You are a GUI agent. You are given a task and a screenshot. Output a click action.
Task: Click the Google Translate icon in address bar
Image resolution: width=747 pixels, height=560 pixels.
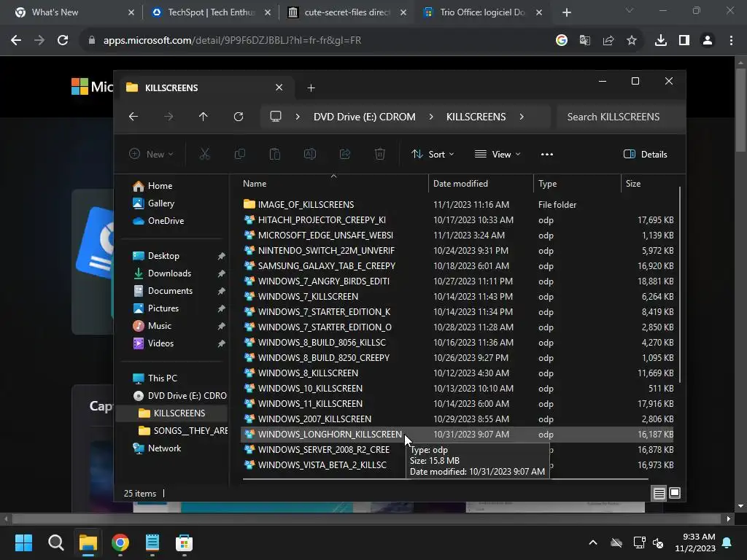pos(584,41)
